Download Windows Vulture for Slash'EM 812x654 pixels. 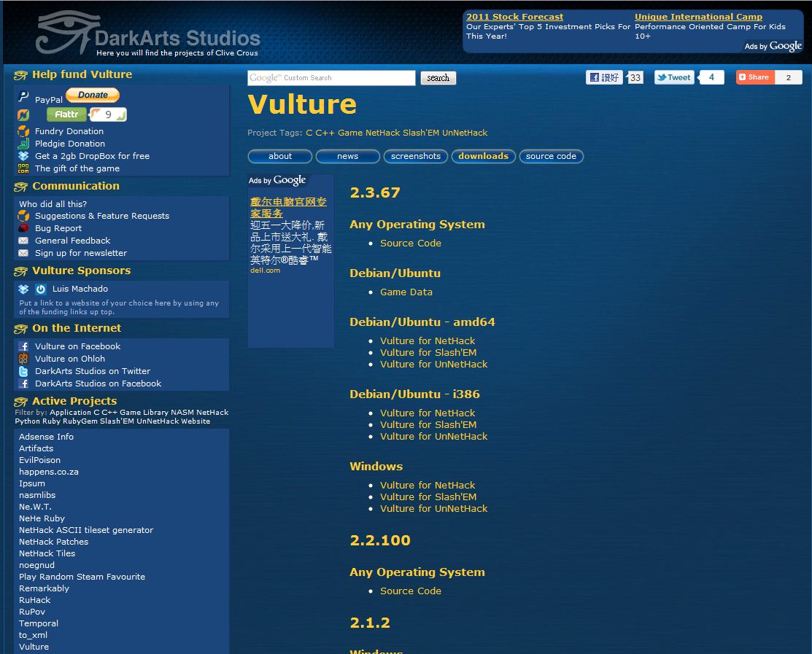click(x=428, y=497)
